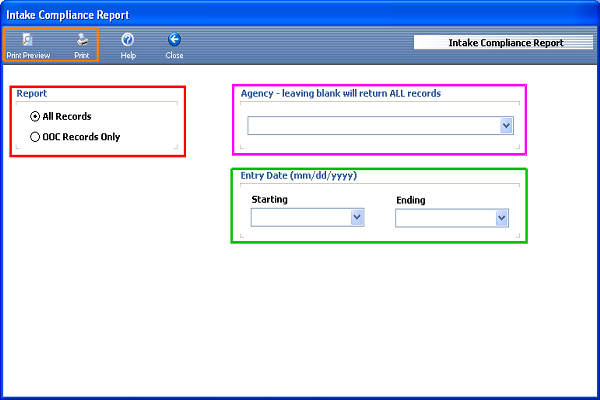Click the 'Print Preview' text label

pos(28,56)
